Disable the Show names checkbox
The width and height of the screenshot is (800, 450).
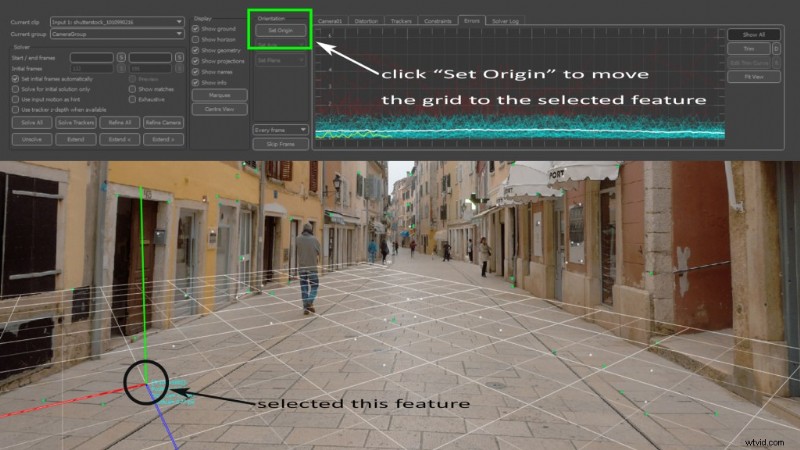(195, 71)
